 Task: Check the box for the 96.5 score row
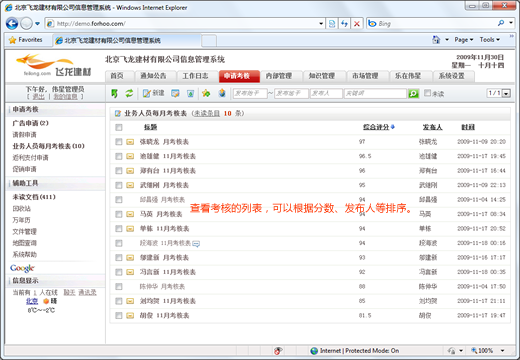(119, 156)
